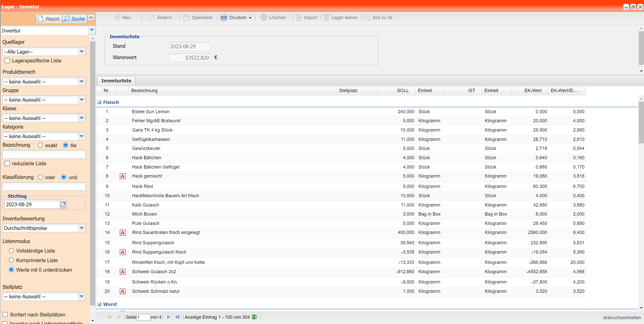Select the Inventurliste tab

(116, 81)
